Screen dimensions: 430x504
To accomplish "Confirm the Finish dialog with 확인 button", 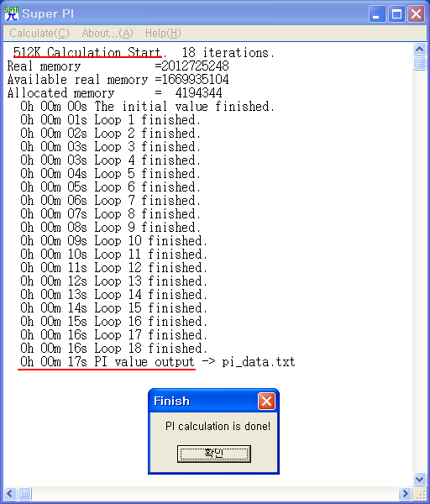I will (x=214, y=454).
